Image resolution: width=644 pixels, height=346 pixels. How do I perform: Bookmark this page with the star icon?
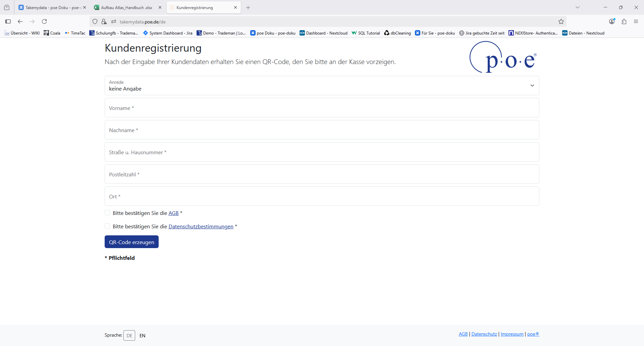click(x=561, y=22)
